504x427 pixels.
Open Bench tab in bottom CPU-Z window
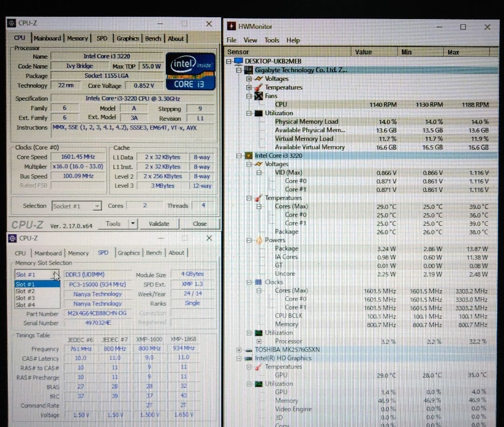(x=154, y=253)
